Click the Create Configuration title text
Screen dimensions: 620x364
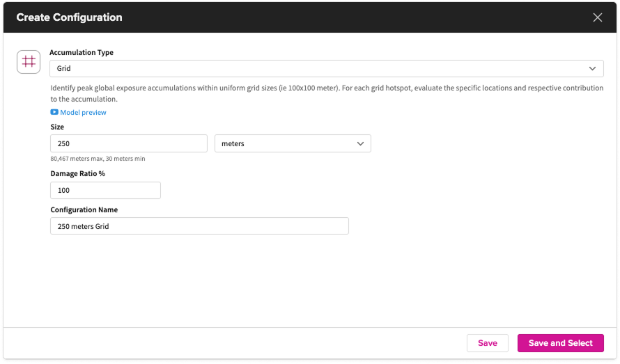pyautogui.click(x=70, y=17)
